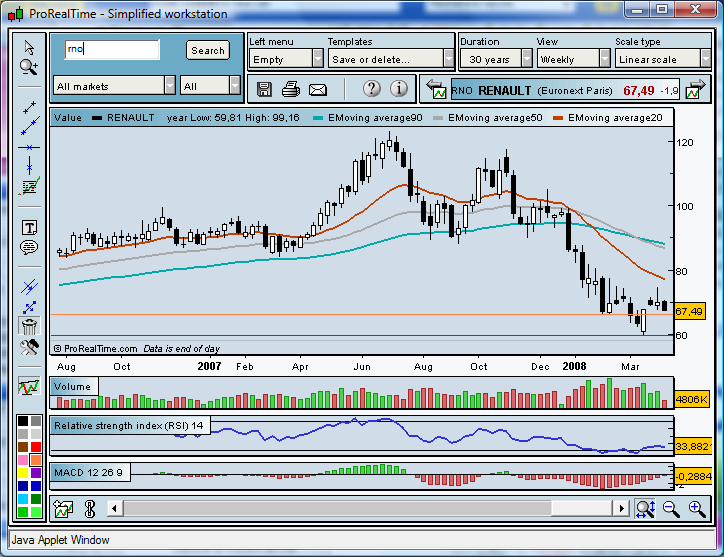The width and height of the screenshot is (724, 557).
Task: Select the black color swatch
Action: pyautogui.click(x=23, y=421)
